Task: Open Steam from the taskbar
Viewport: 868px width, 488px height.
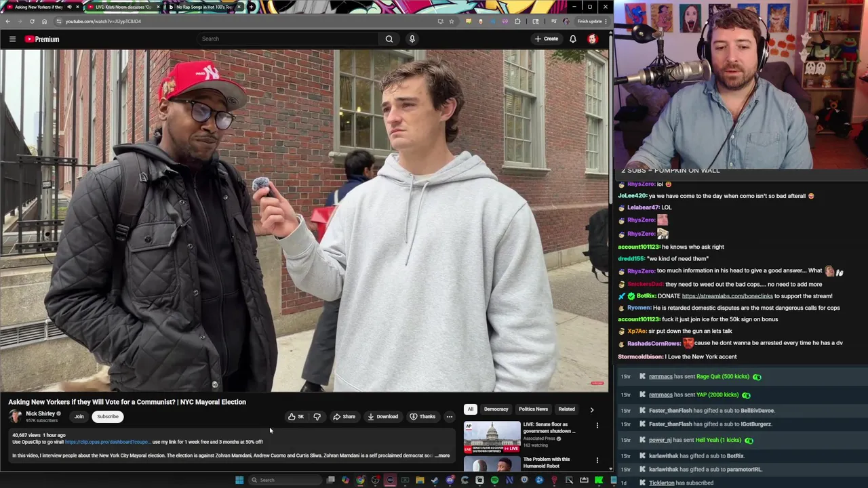Action: click(x=435, y=480)
